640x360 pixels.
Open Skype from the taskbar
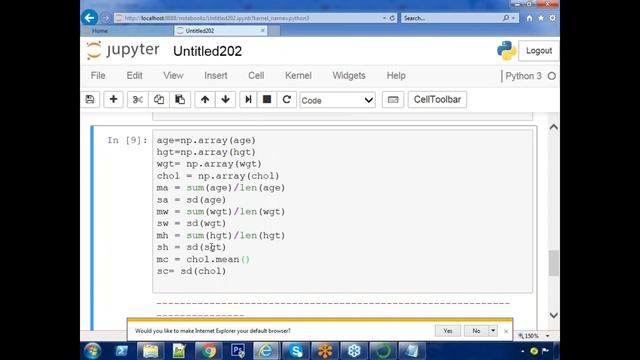click(296, 351)
